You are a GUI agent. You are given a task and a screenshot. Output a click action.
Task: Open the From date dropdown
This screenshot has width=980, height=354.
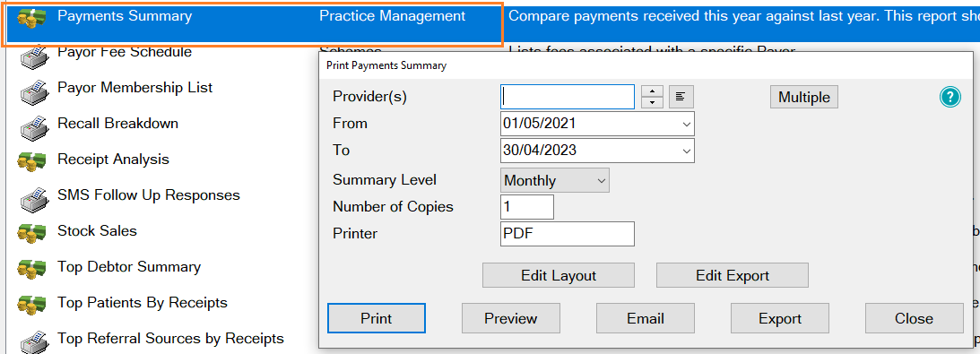click(x=687, y=124)
